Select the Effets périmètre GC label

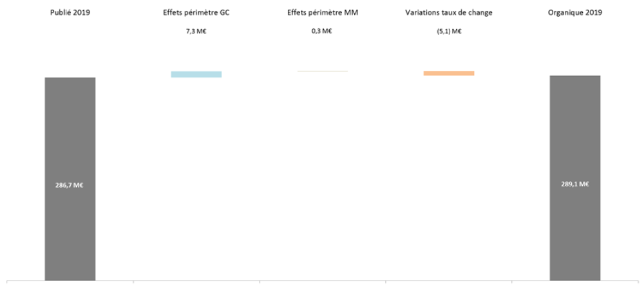pyautogui.click(x=196, y=12)
